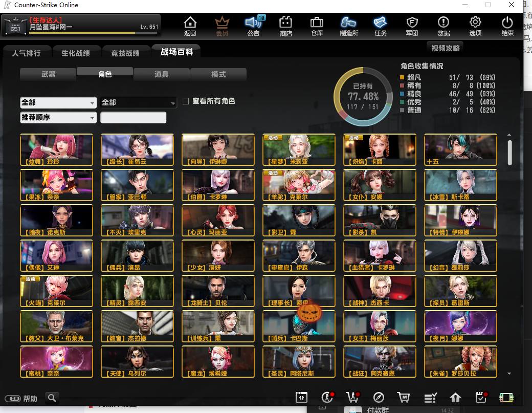Open the film strip icon in bottom bar
Image resolution: width=532 pixels, height=413 pixels.
click(x=506, y=397)
